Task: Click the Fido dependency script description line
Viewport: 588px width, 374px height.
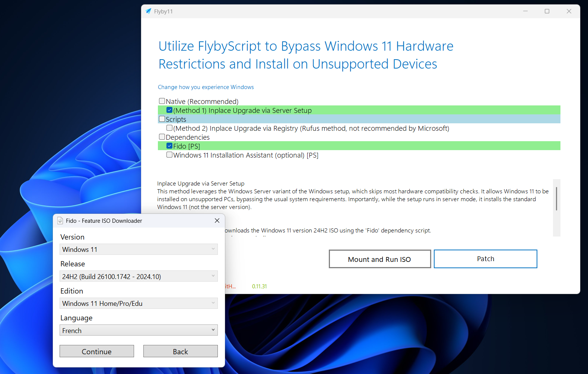Action: click(328, 231)
